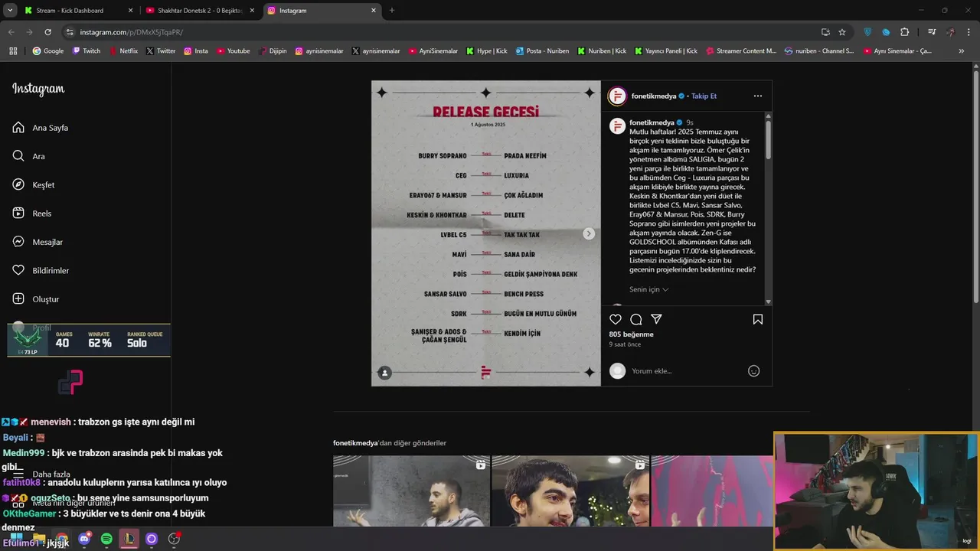Share the post with paper plane icon
Screen dimensions: 980x551
click(656, 319)
